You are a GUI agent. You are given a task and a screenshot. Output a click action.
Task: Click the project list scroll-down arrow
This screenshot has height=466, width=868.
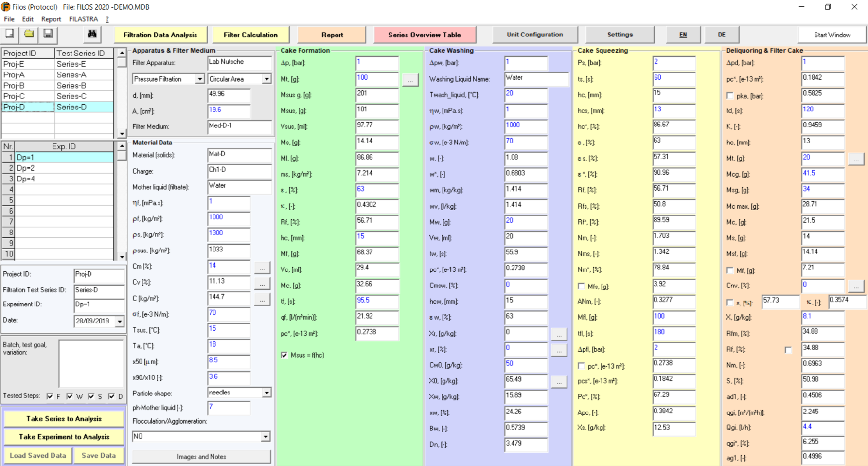click(x=122, y=134)
